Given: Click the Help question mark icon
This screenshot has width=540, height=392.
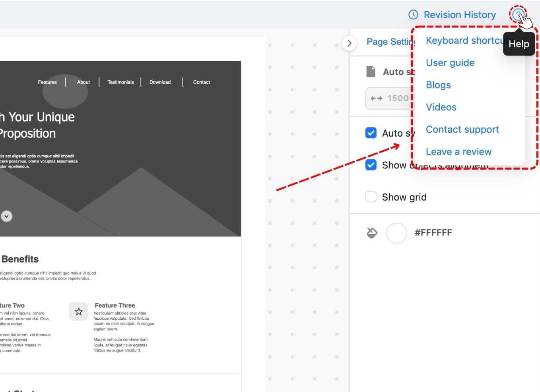Looking at the screenshot, I should click(x=517, y=15).
